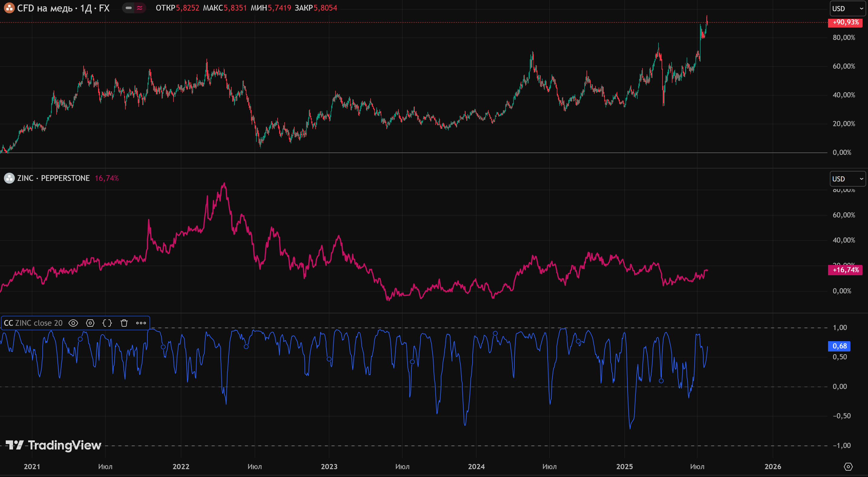Image resolution: width=868 pixels, height=477 pixels.
Task: Open USD currency dropdown on ZINC pane
Action: 847,179
